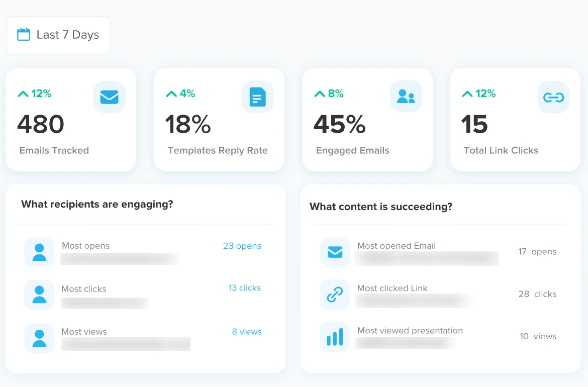Open the 8 views link
Viewport: 588px width, 387px height.
[x=246, y=332]
